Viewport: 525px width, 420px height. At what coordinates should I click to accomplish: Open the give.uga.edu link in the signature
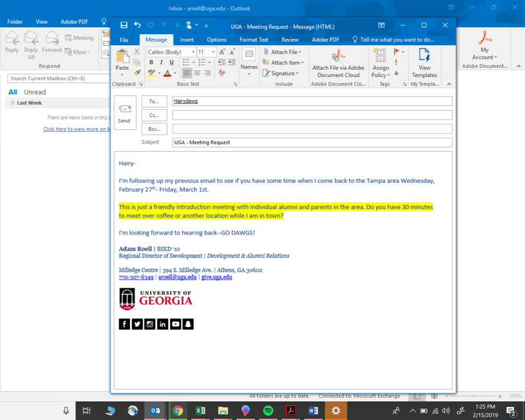[x=217, y=277]
